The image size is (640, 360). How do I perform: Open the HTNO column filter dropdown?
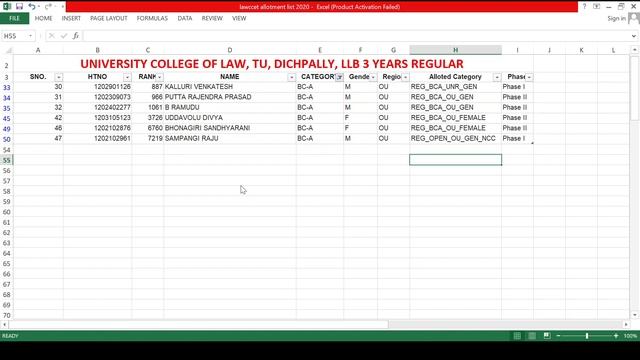pyautogui.click(x=127, y=77)
